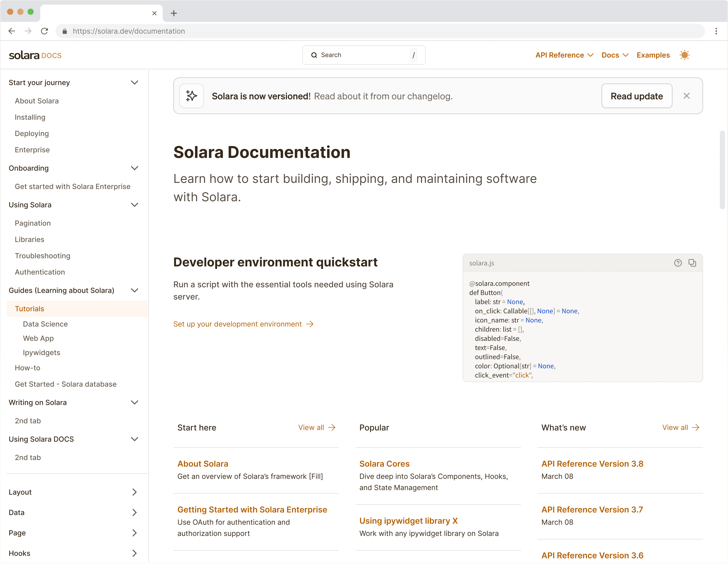This screenshot has height=564, width=728.
Task: Click the sparkle icon in announcement banner
Action: pyautogui.click(x=192, y=96)
